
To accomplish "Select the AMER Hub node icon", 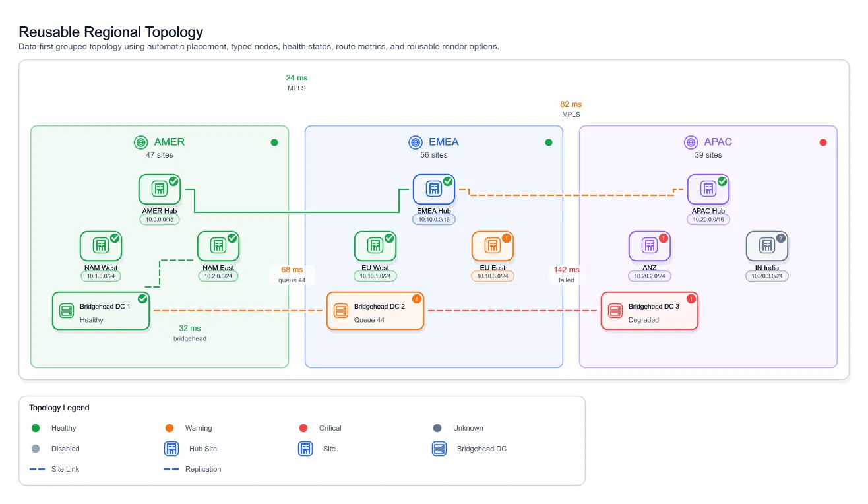I will coord(160,189).
